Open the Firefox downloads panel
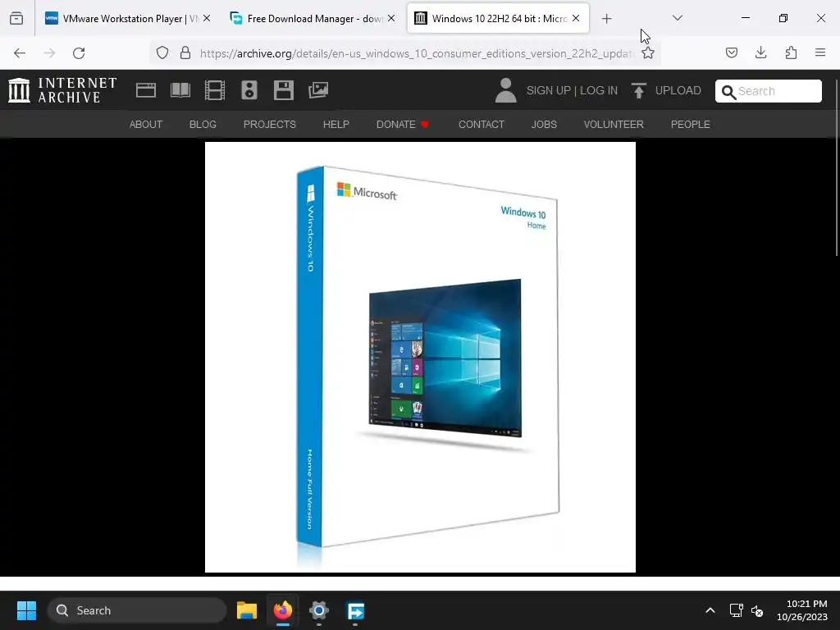840x630 pixels. (760, 53)
